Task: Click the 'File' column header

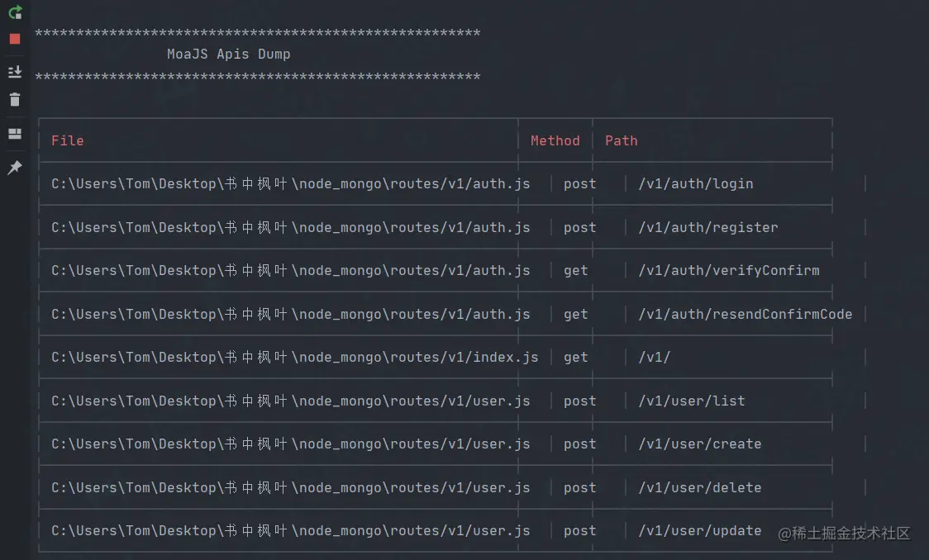Action: click(x=68, y=141)
